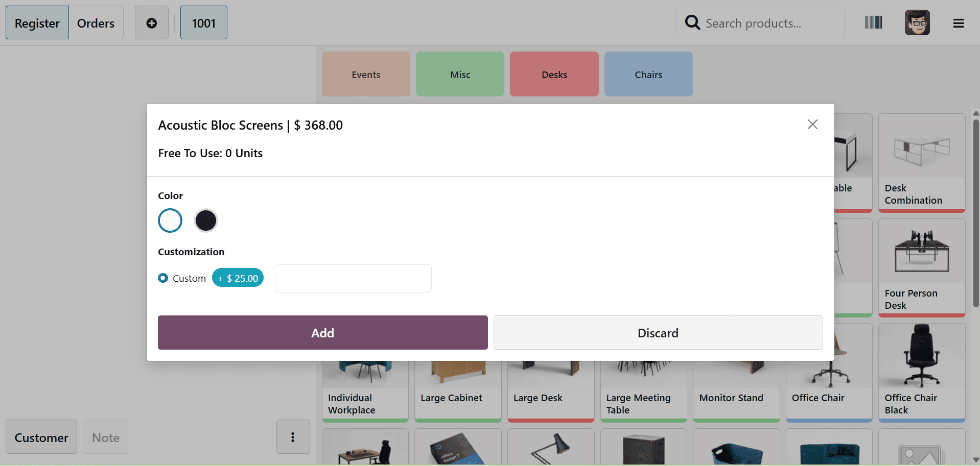Click the search magnifier icon

(692, 22)
